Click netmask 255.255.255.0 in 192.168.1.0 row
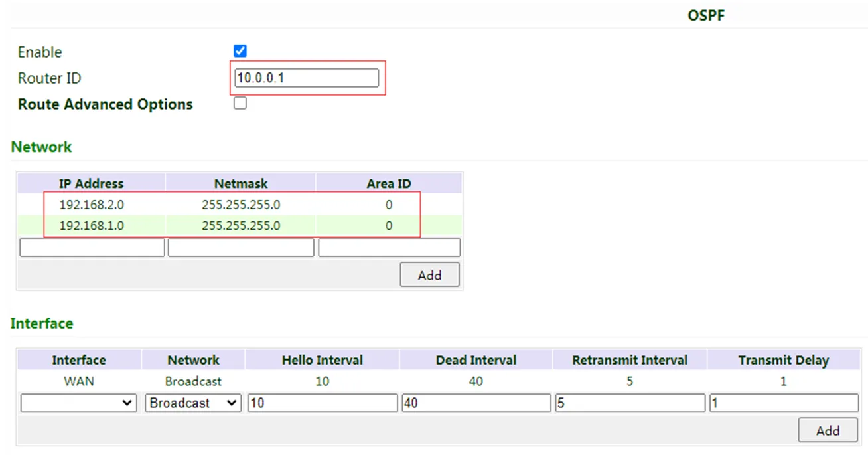Viewport: 868px width, 455px height. coord(241,226)
